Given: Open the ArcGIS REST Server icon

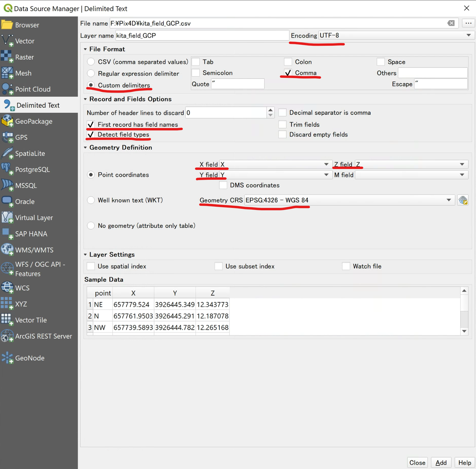Looking at the screenshot, I should [x=7, y=336].
